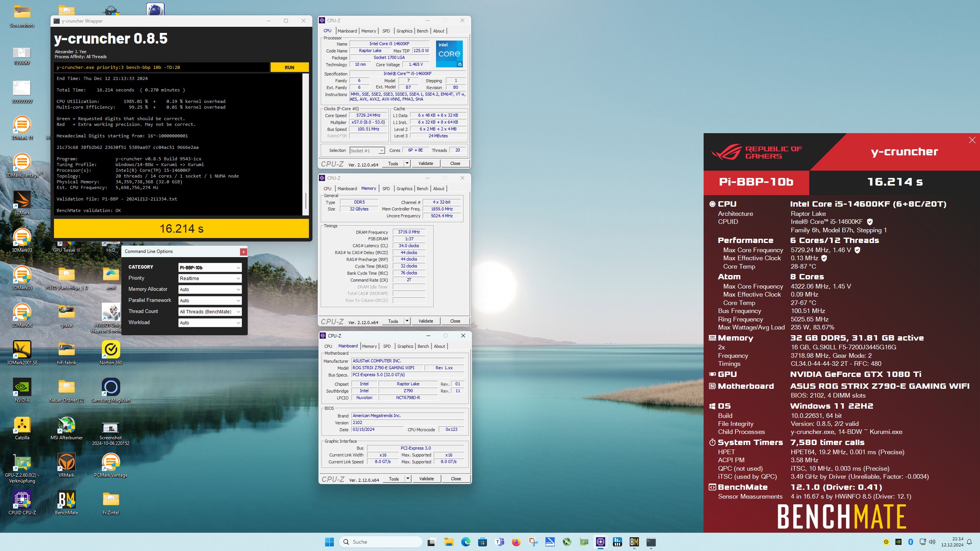
Task: Open the Memory Allocator dropdown
Action: pos(210,290)
